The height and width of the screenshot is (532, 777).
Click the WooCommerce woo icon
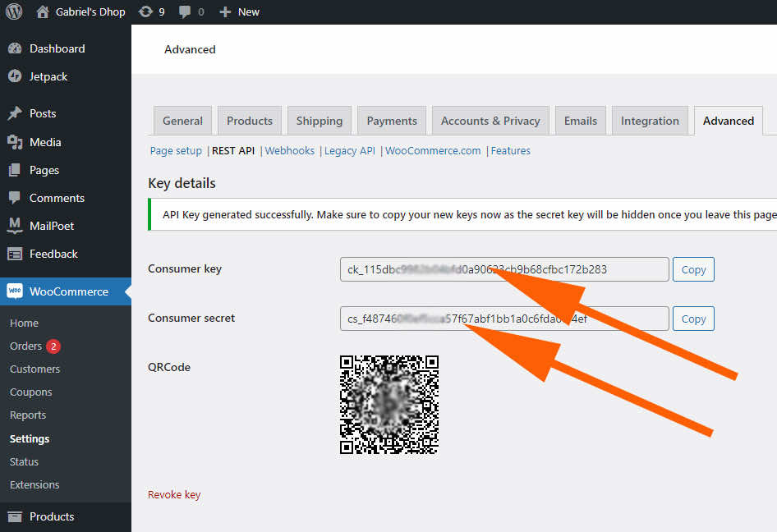[x=15, y=291]
